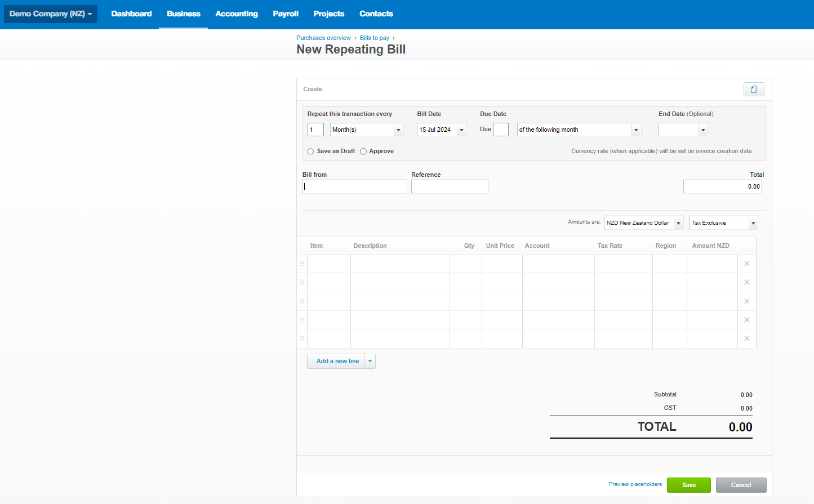Open the Accounting menu
814x504 pixels.
[x=236, y=14]
